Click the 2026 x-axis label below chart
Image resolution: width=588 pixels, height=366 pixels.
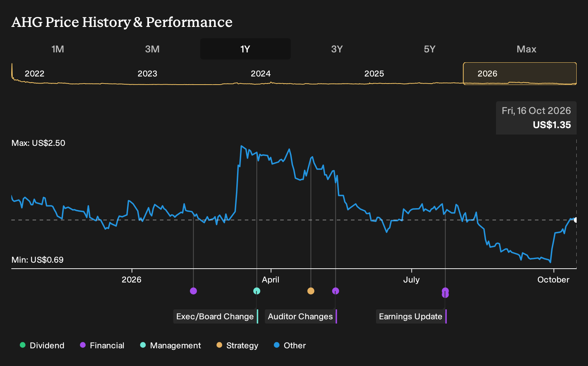tap(132, 280)
